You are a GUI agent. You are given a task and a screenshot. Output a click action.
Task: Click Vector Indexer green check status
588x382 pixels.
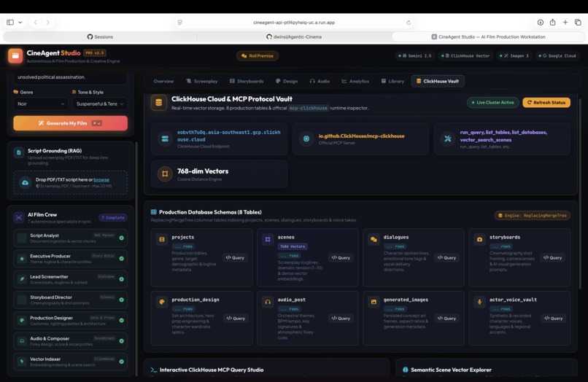click(x=122, y=362)
